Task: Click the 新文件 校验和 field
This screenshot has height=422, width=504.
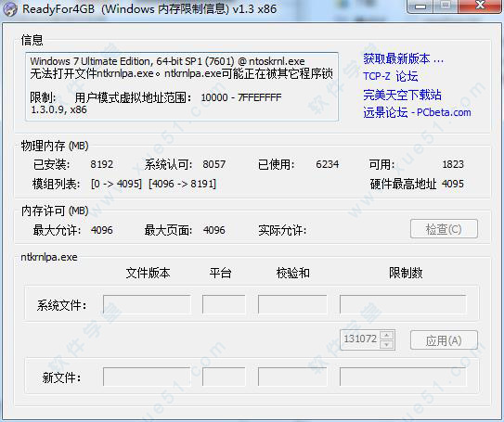Action: click(x=292, y=377)
